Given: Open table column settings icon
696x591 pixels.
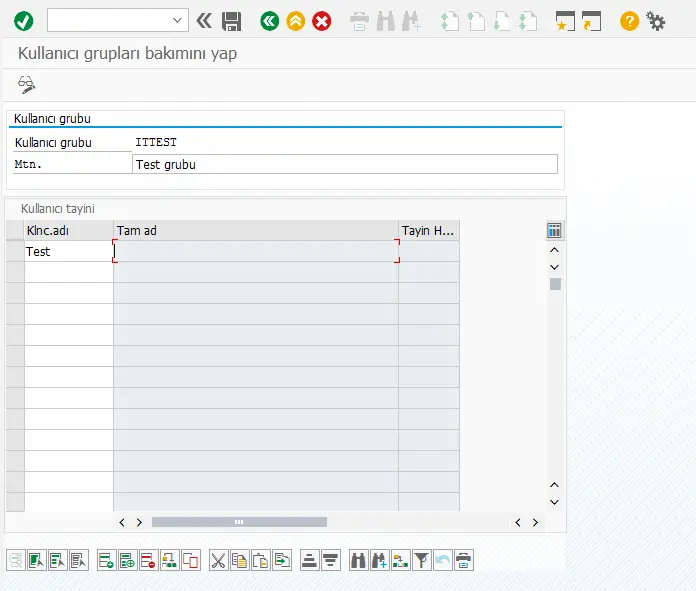Looking at the screenshot, I should click(554, 231).
